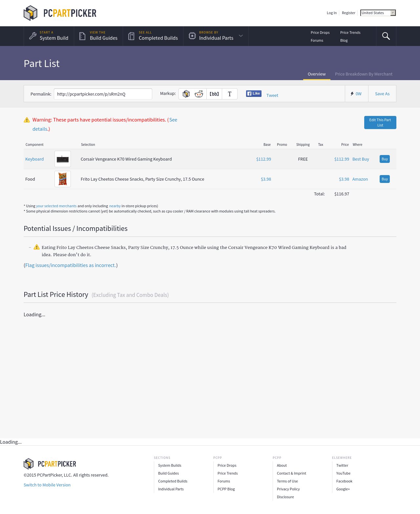Choose the BBCode [bb] markup format
The width and height of the screenshot is (420, 514).
pos(214,94)
